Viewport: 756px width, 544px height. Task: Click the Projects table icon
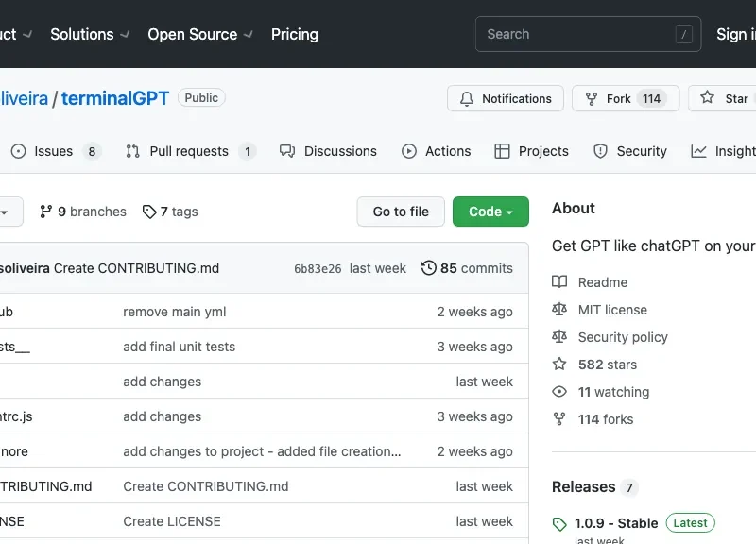(502, 151)
